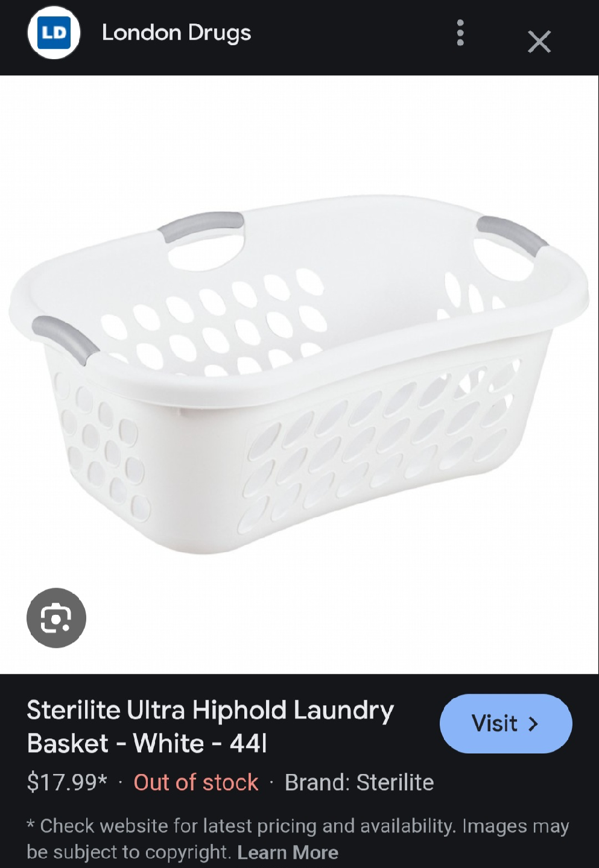Viewport: 599px width, 868px height.
Task: Open the Learn More link
Action: (288, 852)
